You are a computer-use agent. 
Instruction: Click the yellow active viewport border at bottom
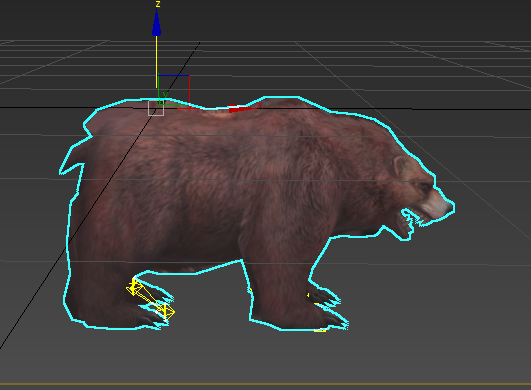click(x=266, y=384)
